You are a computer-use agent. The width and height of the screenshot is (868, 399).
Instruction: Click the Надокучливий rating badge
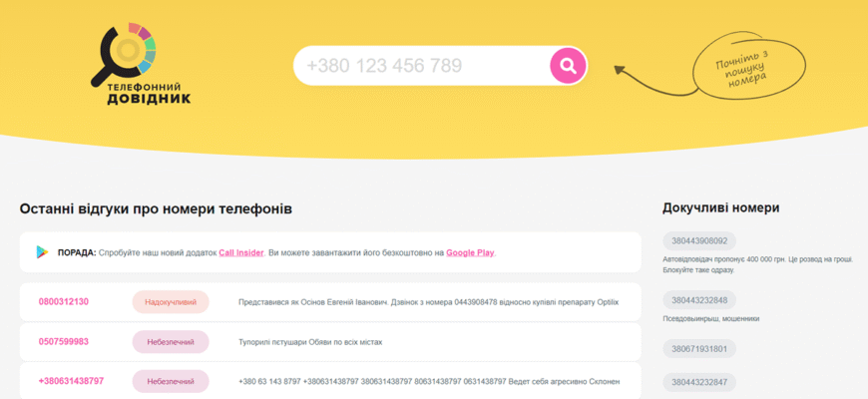171,302
